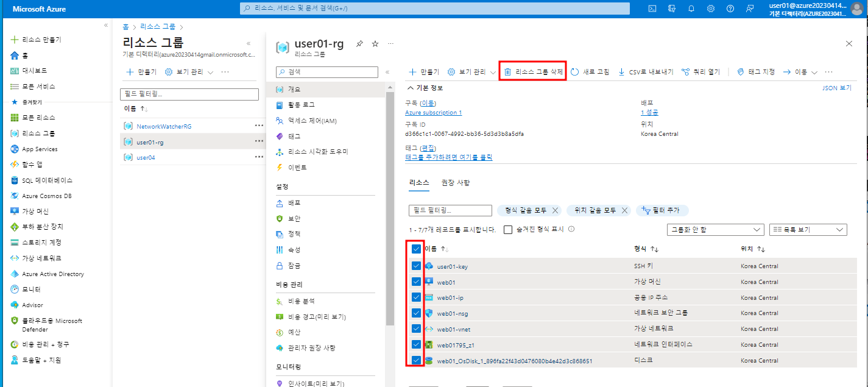Screen dimensions: 868x387
Task: Add user01-rg to favorites star
Action: 375,44
